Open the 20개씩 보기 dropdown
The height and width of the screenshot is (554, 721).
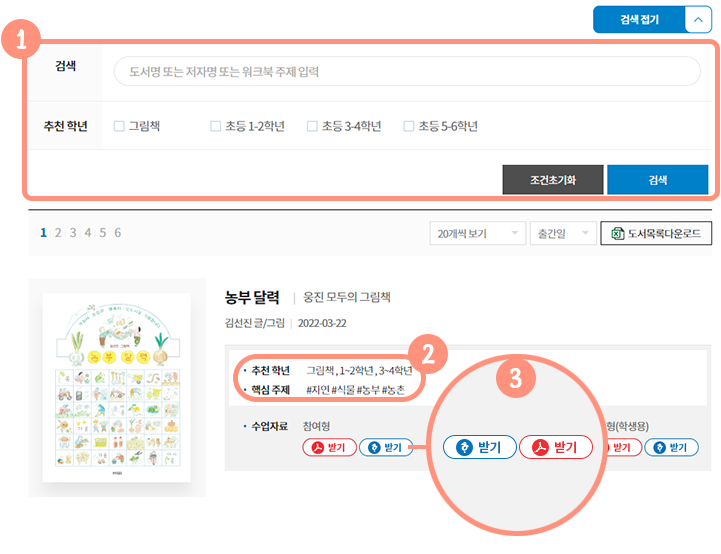pyautogui.click(x=476, y=234)
